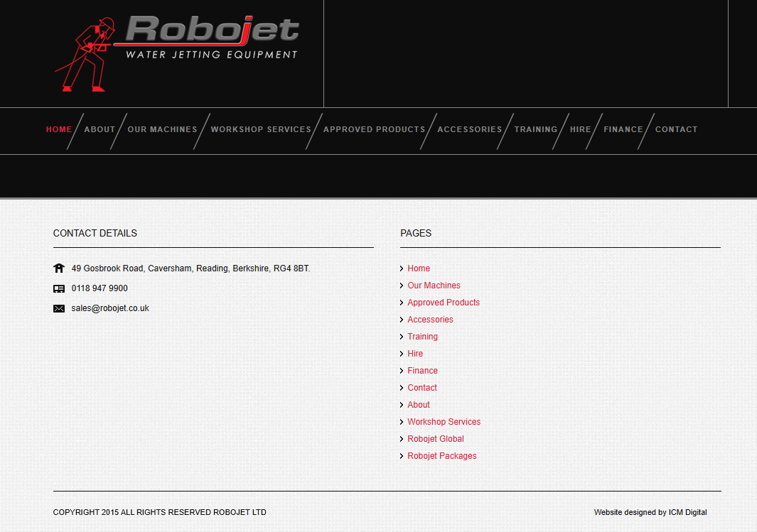This screenshot has height=532, width=757.
Task: Open the ACCESSORIES navigation item
Action: (x=470, y=130)
